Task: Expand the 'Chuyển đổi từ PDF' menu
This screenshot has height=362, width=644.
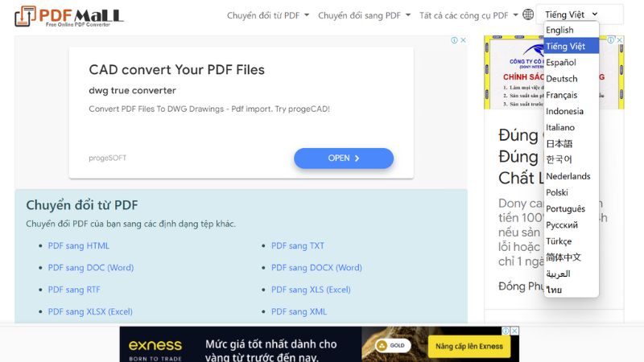Action: [x=268, y=15]
